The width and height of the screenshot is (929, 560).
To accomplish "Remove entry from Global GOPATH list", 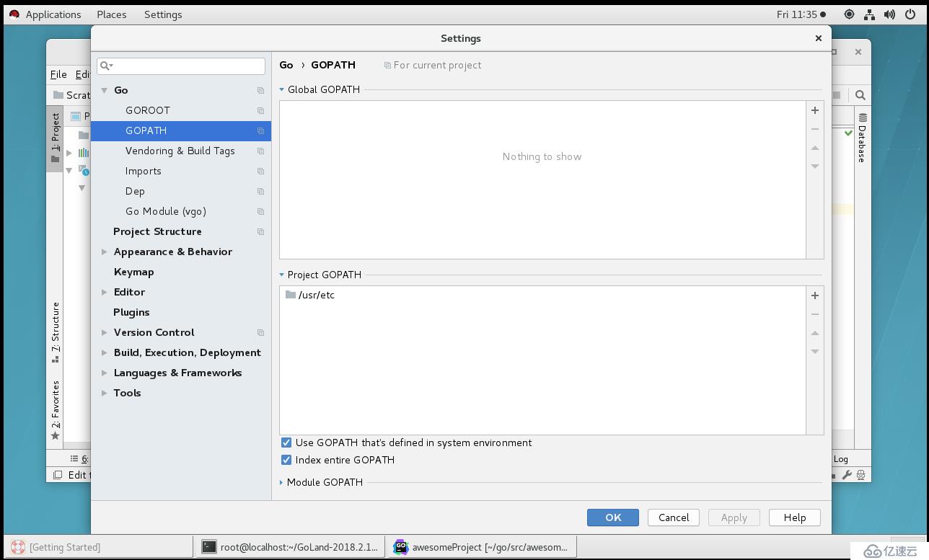I will (814, 129).
